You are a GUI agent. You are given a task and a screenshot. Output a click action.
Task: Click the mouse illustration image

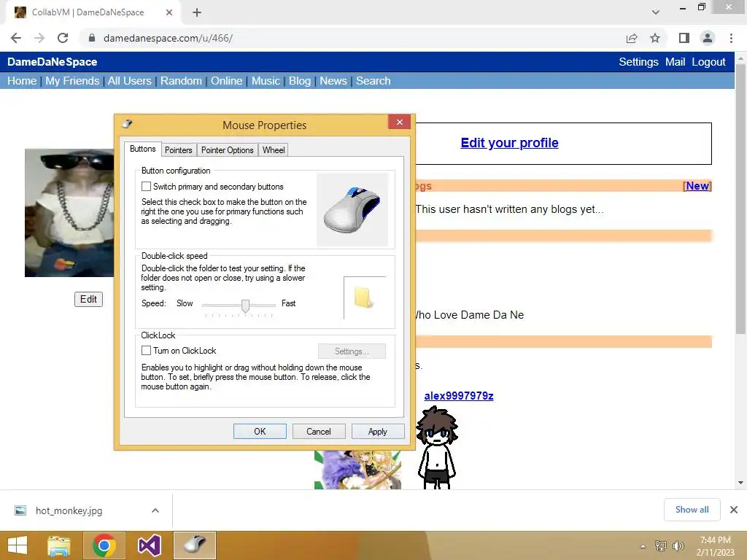tap(352, 209)
